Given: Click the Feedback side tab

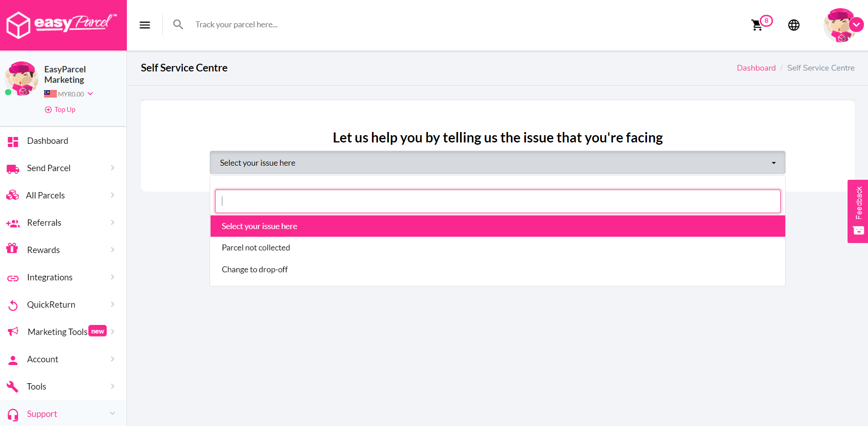Looking at the screenshot, I should coord(858,211).
